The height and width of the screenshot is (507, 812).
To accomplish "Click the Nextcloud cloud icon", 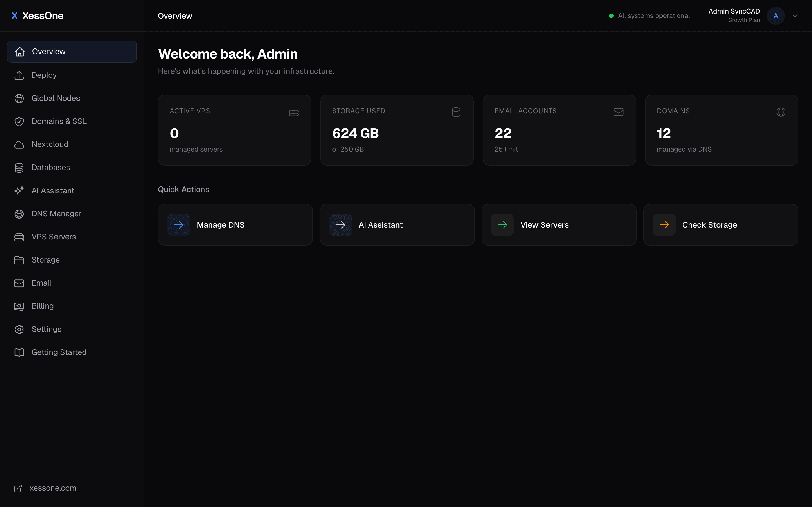I will (19, 144).
